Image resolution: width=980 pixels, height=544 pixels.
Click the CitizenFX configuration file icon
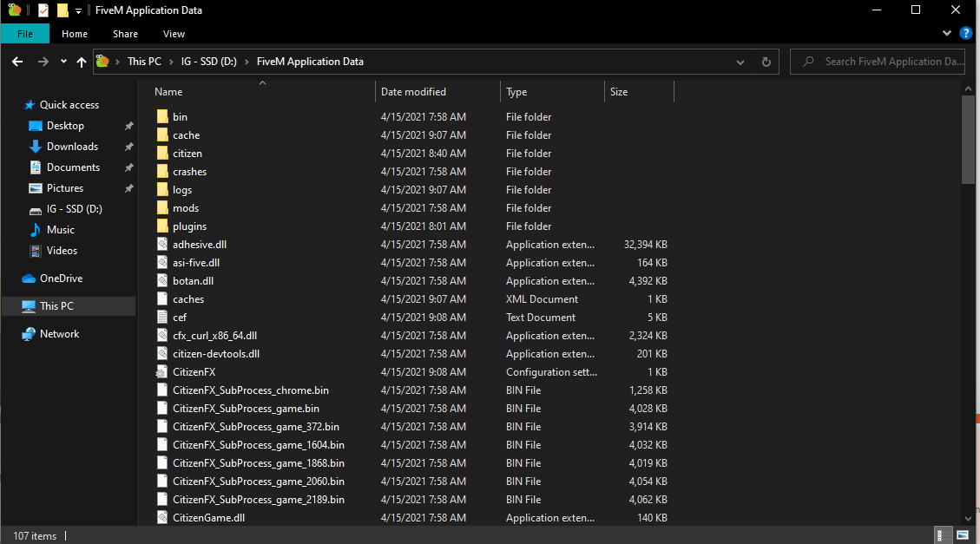tap(161, 371)
